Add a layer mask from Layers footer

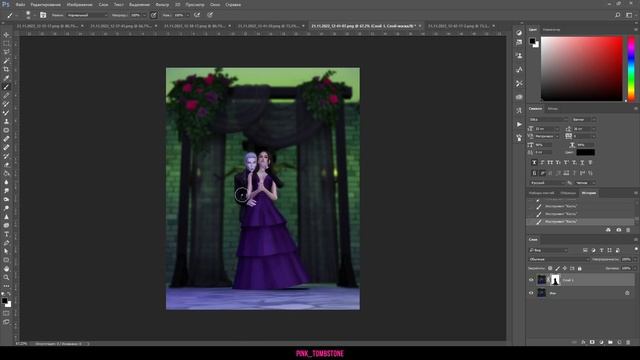pos(592,342)
